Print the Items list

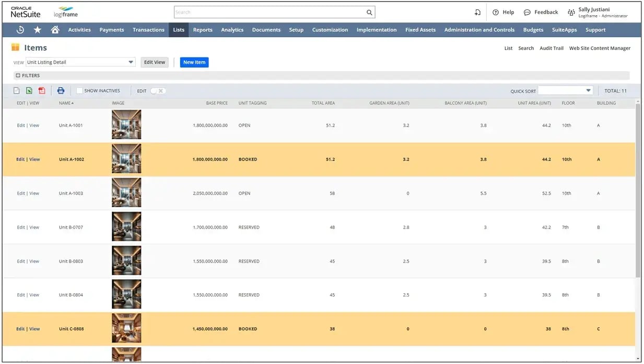(61, 90)
